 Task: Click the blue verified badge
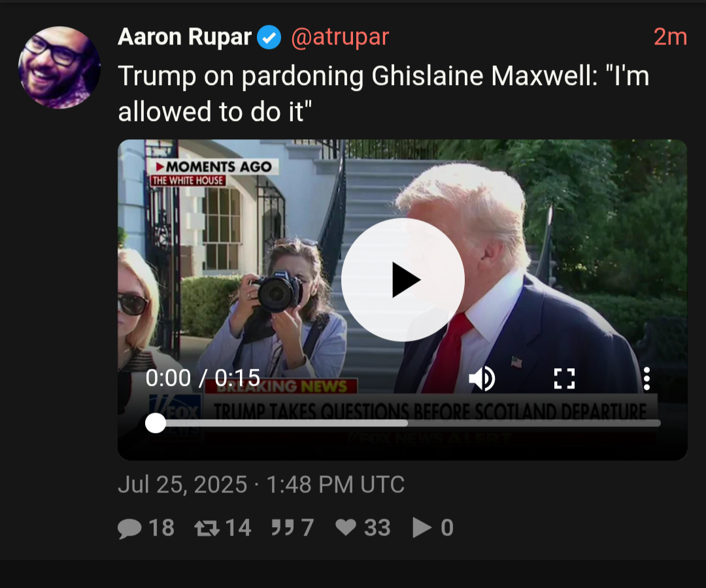click(x=269, y=37)
